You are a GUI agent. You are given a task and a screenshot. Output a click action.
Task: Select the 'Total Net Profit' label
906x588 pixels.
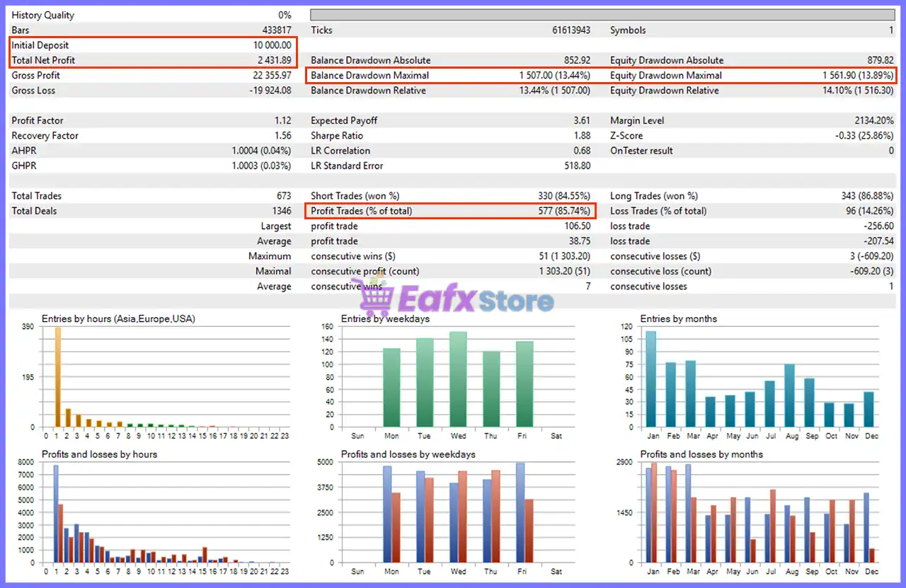coord(43,60)
